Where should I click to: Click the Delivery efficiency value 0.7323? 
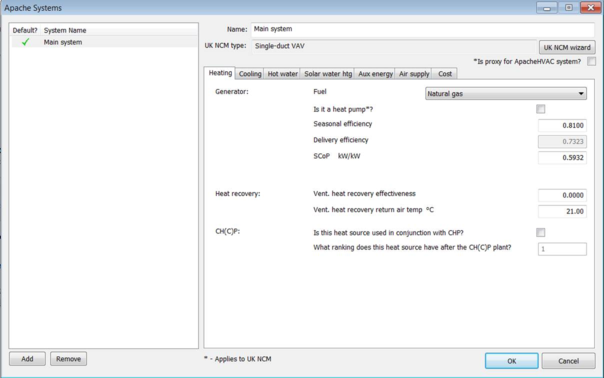point(562,142)
